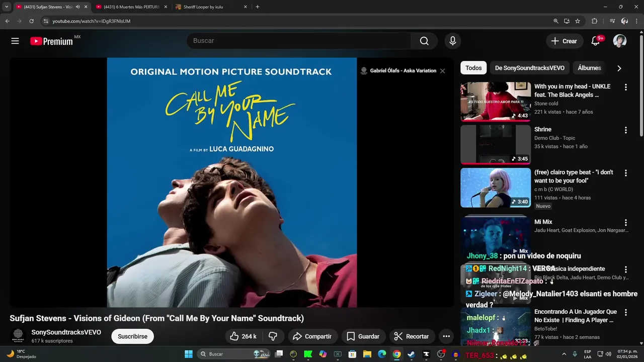
Task: Dismiss the Gabríel Ólafs Aska Variation card
Action: point(443,71)
